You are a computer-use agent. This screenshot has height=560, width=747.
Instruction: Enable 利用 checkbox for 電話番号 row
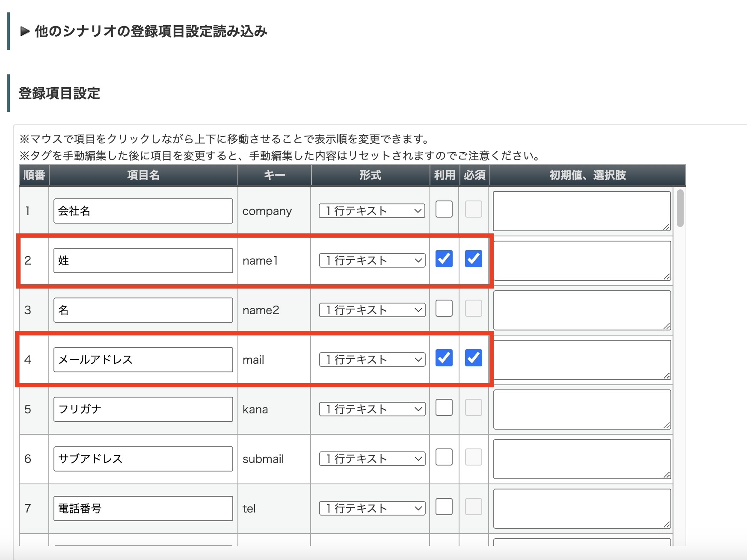[x=444, y=507]
